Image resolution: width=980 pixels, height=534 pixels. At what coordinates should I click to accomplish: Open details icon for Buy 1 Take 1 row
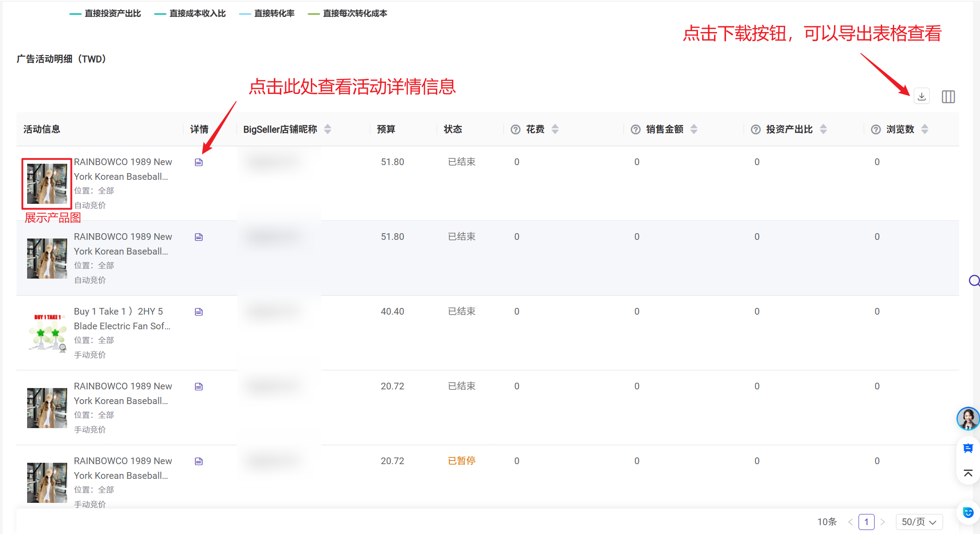tap(199, 312)
